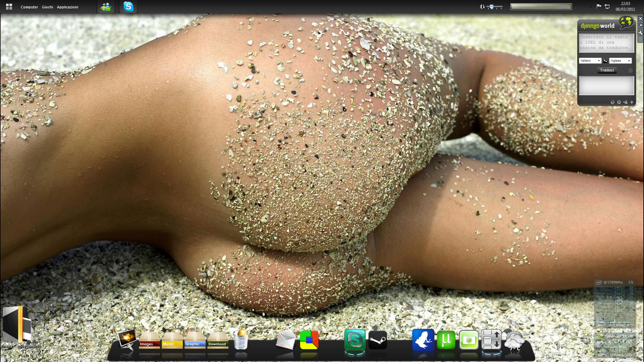Open the Download folder in the dock
644x362 pixels.
[218, 341]
